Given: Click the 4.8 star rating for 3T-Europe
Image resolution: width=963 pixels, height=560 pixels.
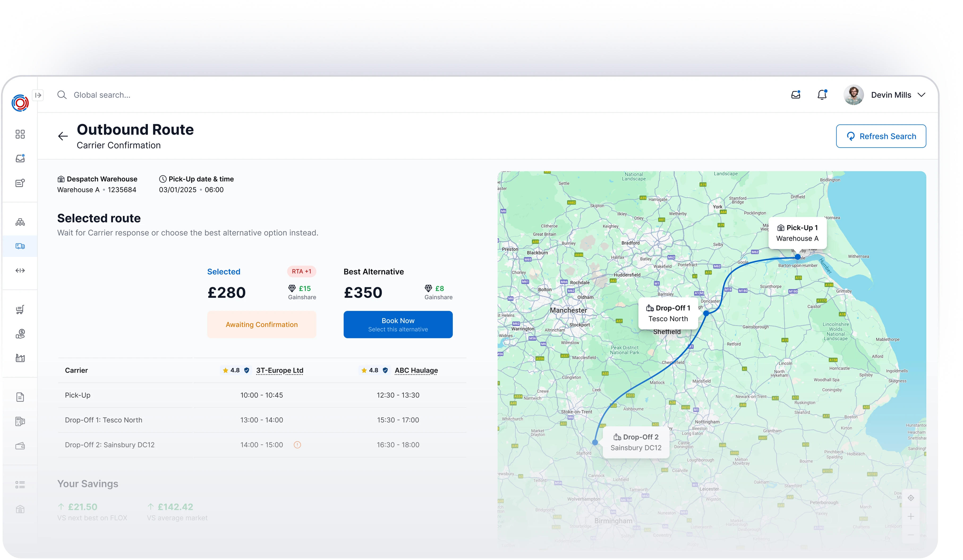Looking at the screenshot, I should [231, 370].
